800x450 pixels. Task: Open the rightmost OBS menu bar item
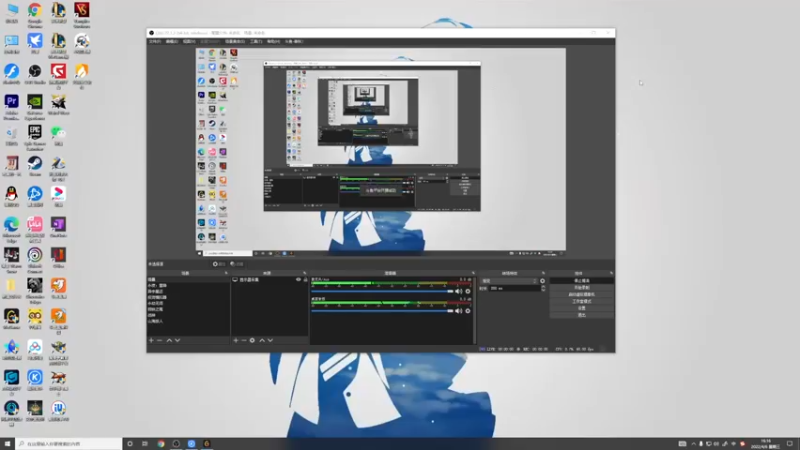click(294, 41)
